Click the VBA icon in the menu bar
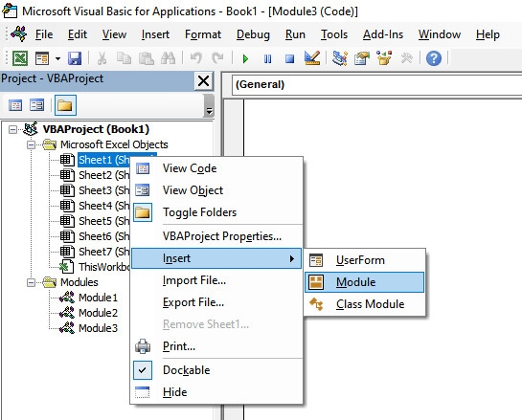Image resolution: width=522 pixels, height=420 pixels. (x=18, y=34)
